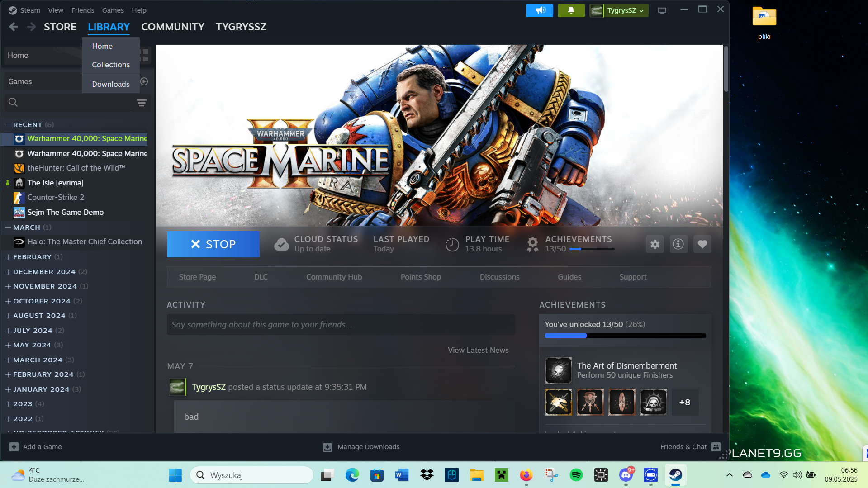Open The Art of Dismemberment achievement icon
868x488 pixels.
pos(558,370)
